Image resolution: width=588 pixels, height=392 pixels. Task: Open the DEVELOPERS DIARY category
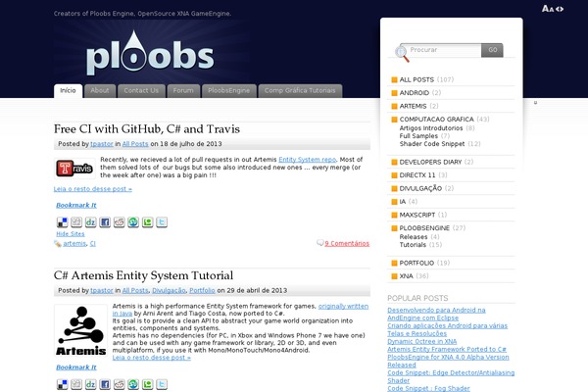click(x=430, y=162)
